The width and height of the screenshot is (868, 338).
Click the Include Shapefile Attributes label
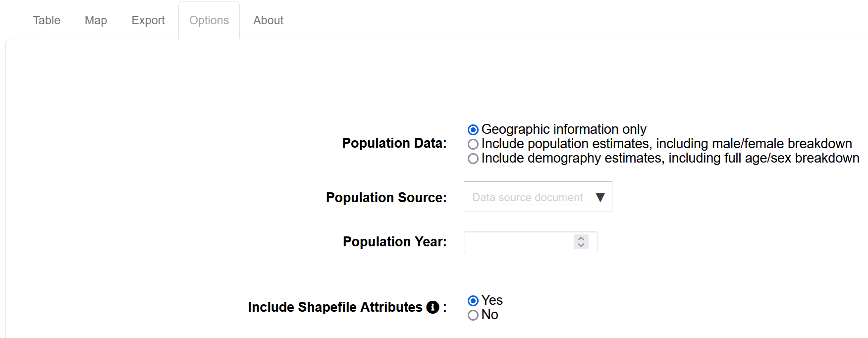[x=335, y=307]
